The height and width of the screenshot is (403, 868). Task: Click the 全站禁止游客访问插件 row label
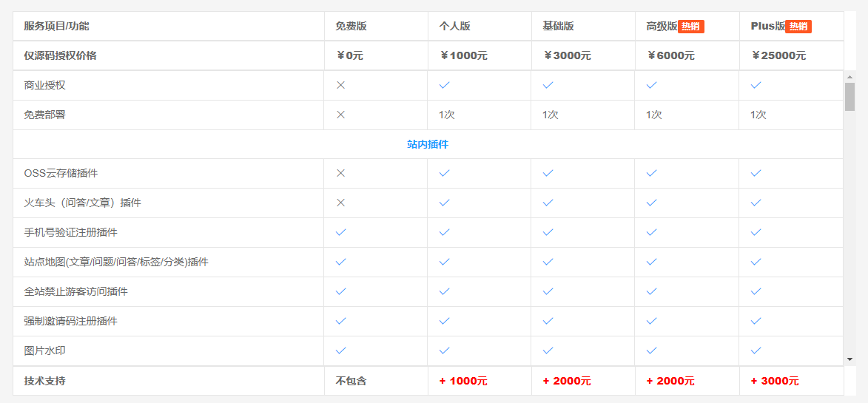pos(75,291)
